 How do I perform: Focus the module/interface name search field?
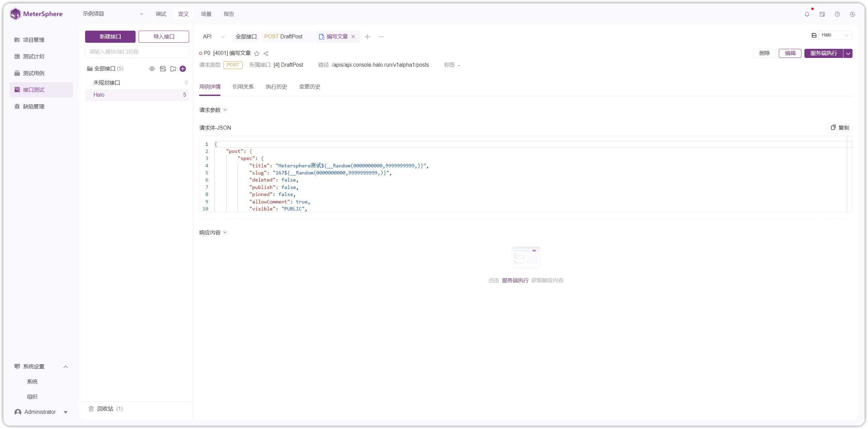[137, 52]
